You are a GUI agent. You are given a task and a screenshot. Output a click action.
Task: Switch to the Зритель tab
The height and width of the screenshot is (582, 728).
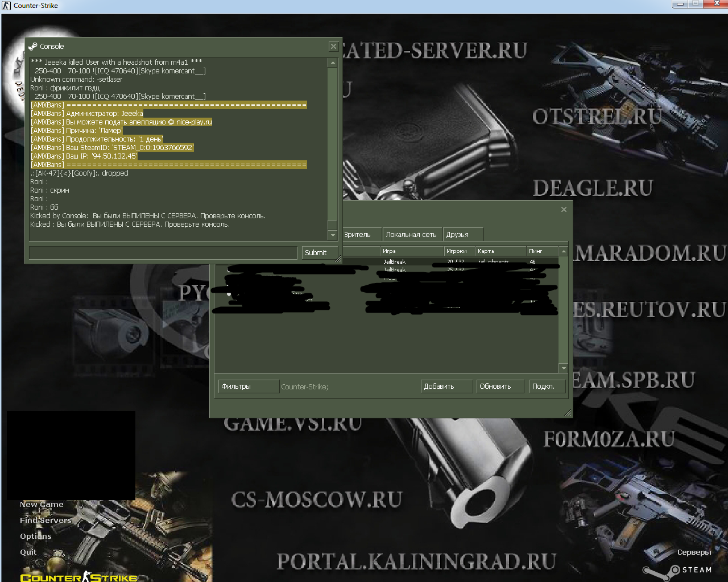361,234
